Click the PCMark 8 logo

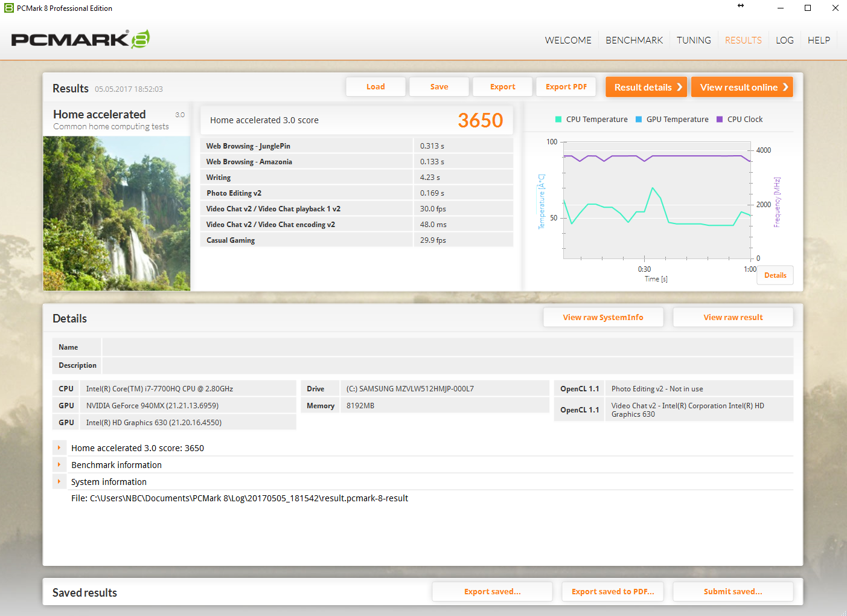pos(80,39)
